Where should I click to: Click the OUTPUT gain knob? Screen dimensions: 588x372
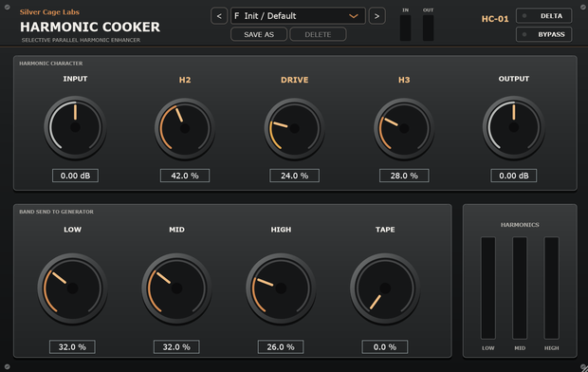(x=514, y=127)
